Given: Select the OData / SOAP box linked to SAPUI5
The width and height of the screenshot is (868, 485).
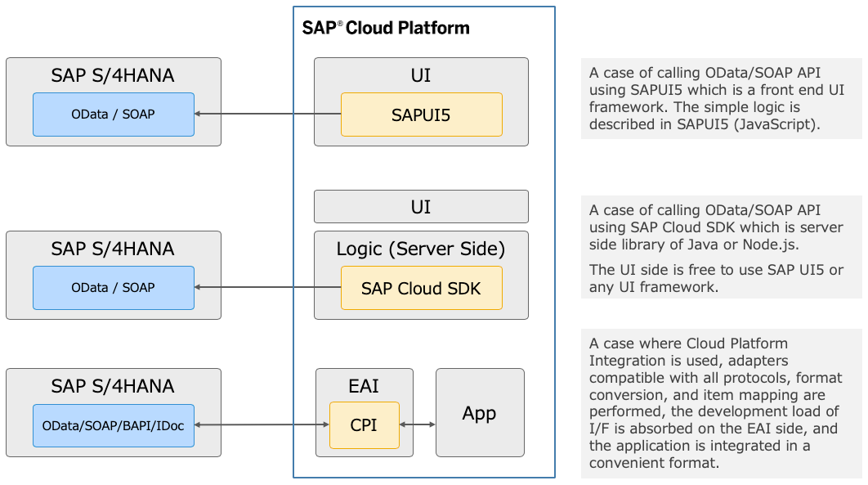Looking at the screenshot, I should pos(114,114).
